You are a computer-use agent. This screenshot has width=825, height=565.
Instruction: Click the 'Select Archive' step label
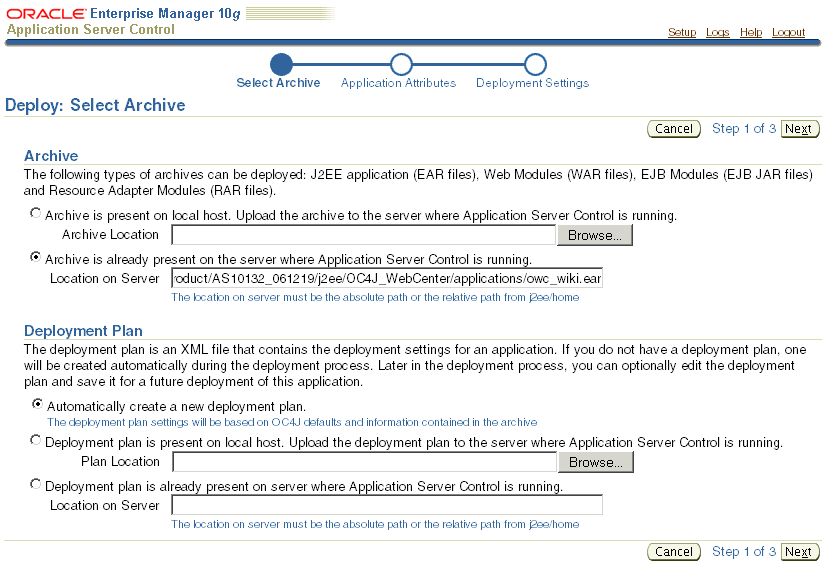coord(278,83)
